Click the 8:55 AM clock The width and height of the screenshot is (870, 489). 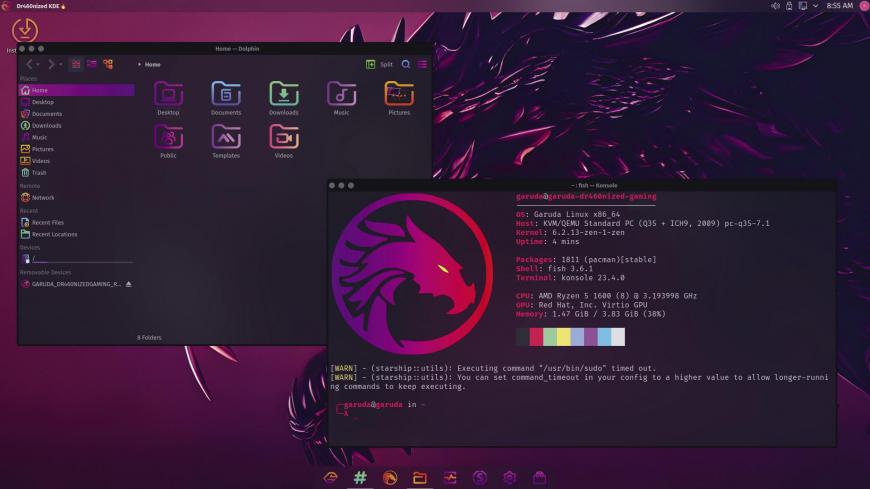(839, 6)
